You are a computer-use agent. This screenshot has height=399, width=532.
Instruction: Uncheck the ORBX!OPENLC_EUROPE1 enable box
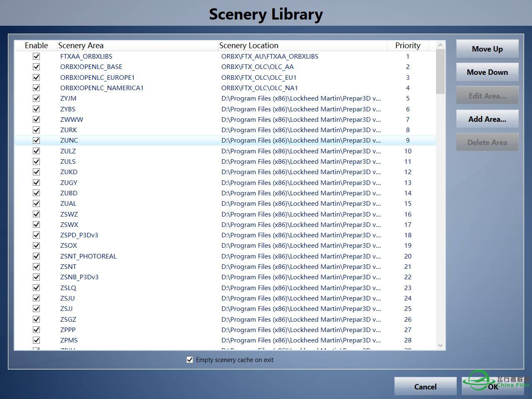coord(37,77)
